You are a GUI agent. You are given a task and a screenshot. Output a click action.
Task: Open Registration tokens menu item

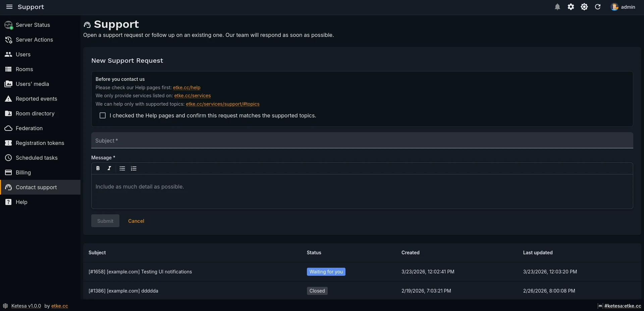pyautogui.click(x=40, y=143)
